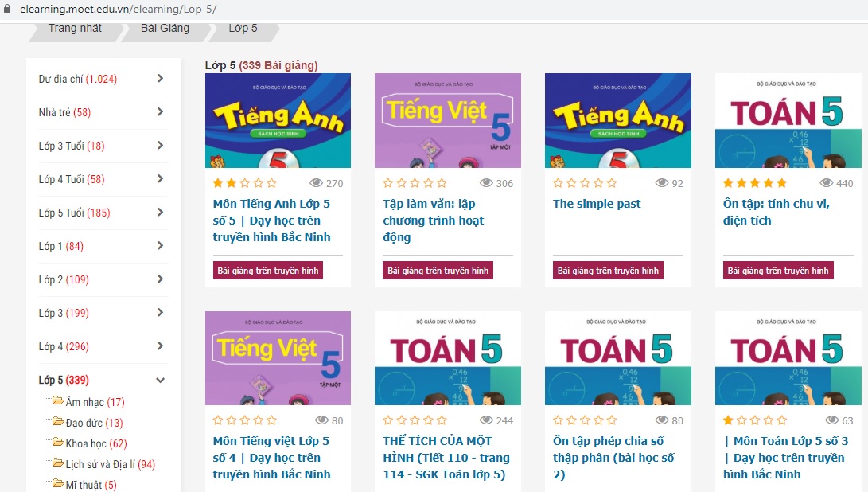Open lesson Ôn tập: tính chu vi, diện tích

pyautogui.click(x=776, y=213)
